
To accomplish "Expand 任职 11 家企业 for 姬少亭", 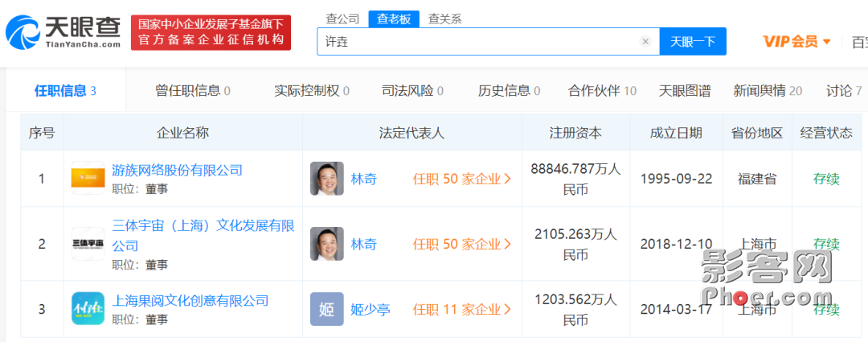I will pyautogui.click(x=461, y=309).
